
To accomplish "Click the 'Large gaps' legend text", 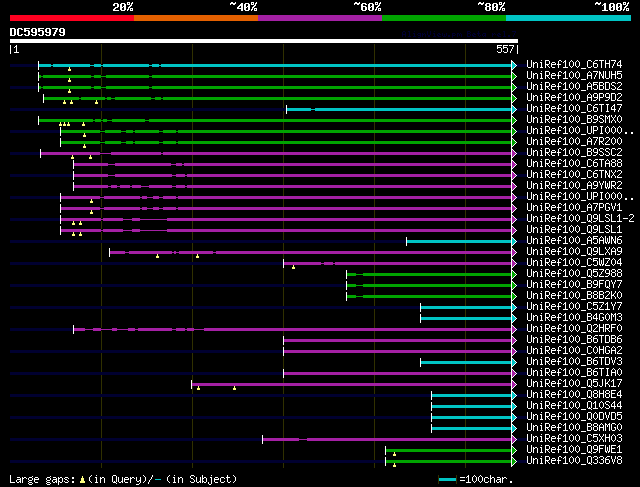I will (x=42, y=479).
